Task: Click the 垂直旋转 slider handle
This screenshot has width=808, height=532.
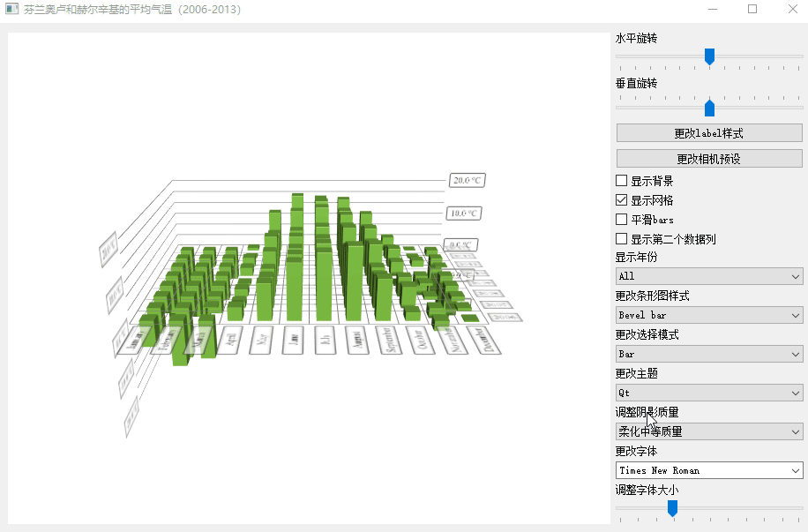Action: coord(709,109)
